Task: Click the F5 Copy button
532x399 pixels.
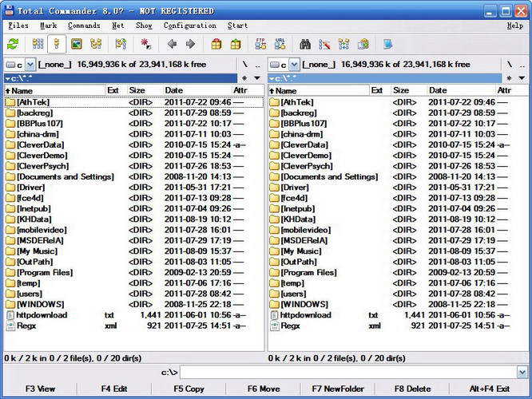Action: pos(189,389)
